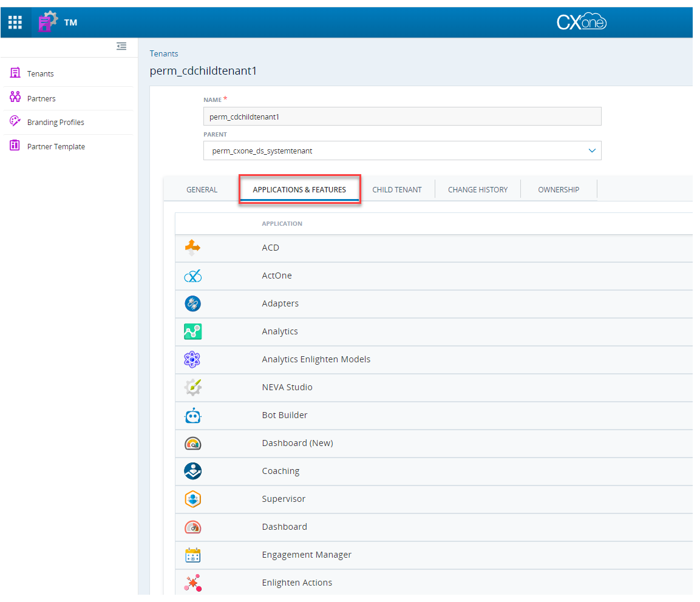Image resolution: width=700 pixels, height=602 pixels.
Task: Select the Dashboard (New) application name
Action: point(297,443)
